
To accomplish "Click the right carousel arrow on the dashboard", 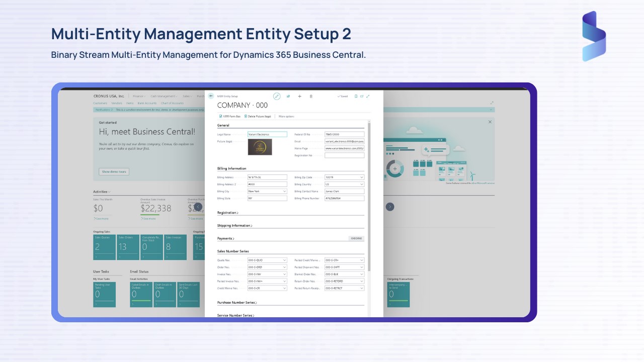I will click(390, 207).
